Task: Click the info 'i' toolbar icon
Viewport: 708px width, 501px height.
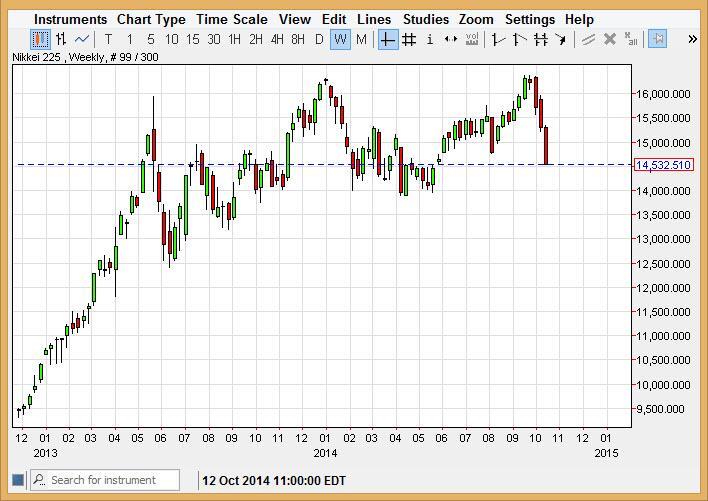Action: 430,39
